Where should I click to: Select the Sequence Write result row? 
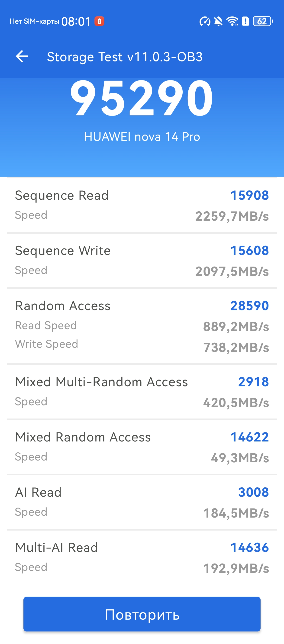(142, 261)
